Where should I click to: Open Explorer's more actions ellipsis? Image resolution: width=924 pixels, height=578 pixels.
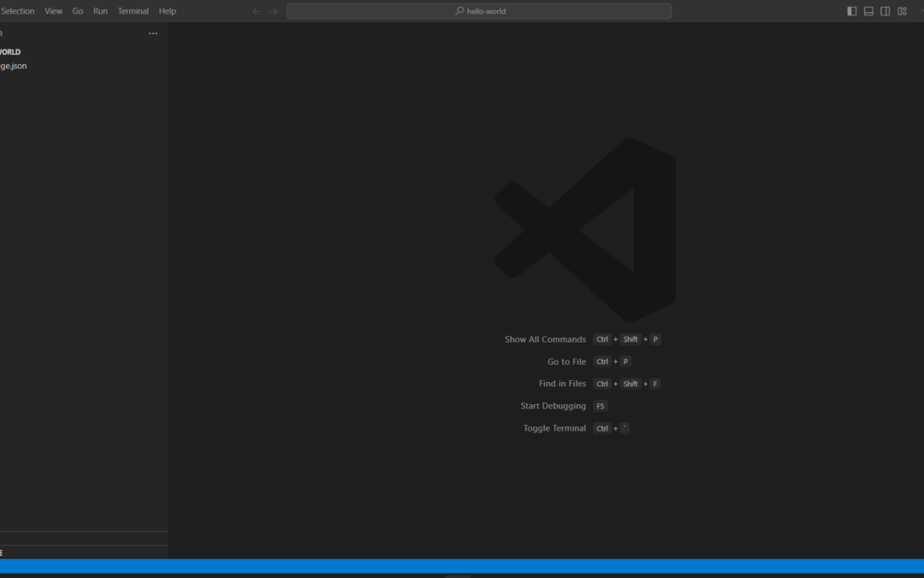coord(153,33)
